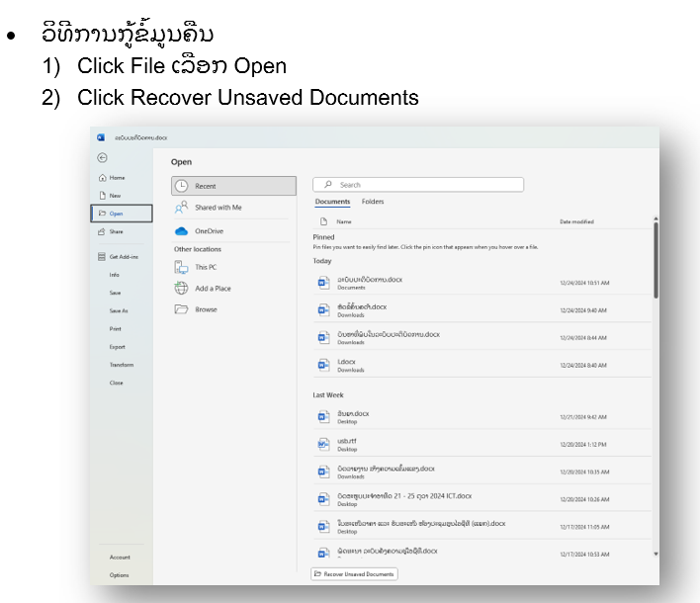
Task: Click the back arrow icon in the sidebar
Action: point(102,157)
